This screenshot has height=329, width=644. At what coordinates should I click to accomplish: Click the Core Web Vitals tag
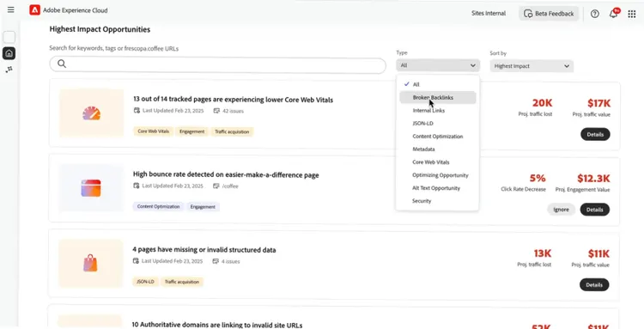pyautogui.click(x=153, y=131)
